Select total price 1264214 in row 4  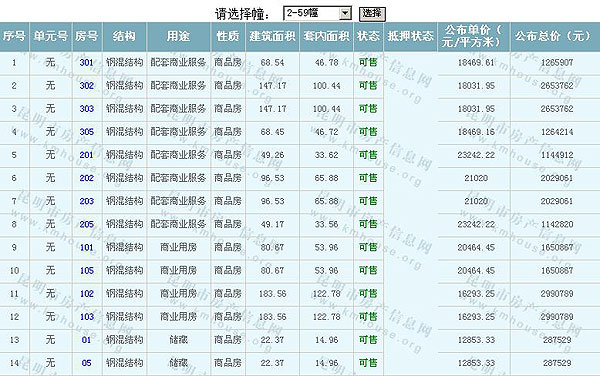557,132
